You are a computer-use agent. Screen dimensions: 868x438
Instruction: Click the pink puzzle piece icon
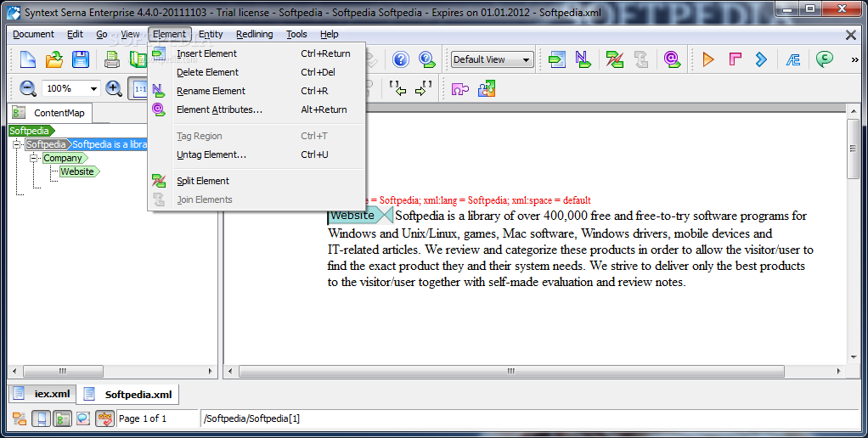tap(460, 88)
